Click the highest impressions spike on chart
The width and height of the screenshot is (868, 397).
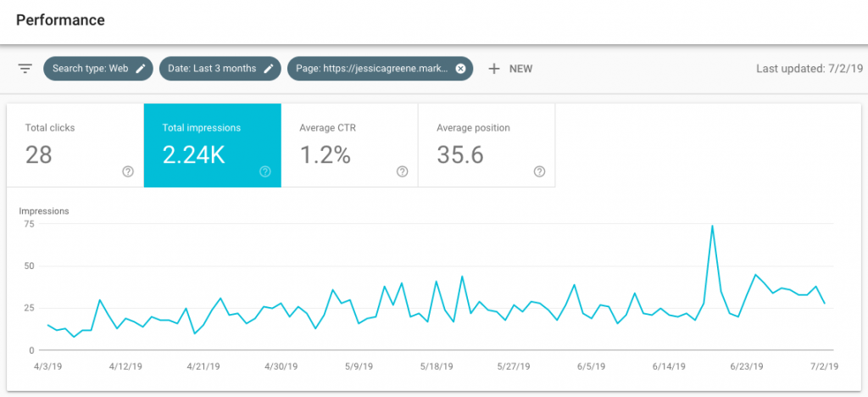point(712,226)
